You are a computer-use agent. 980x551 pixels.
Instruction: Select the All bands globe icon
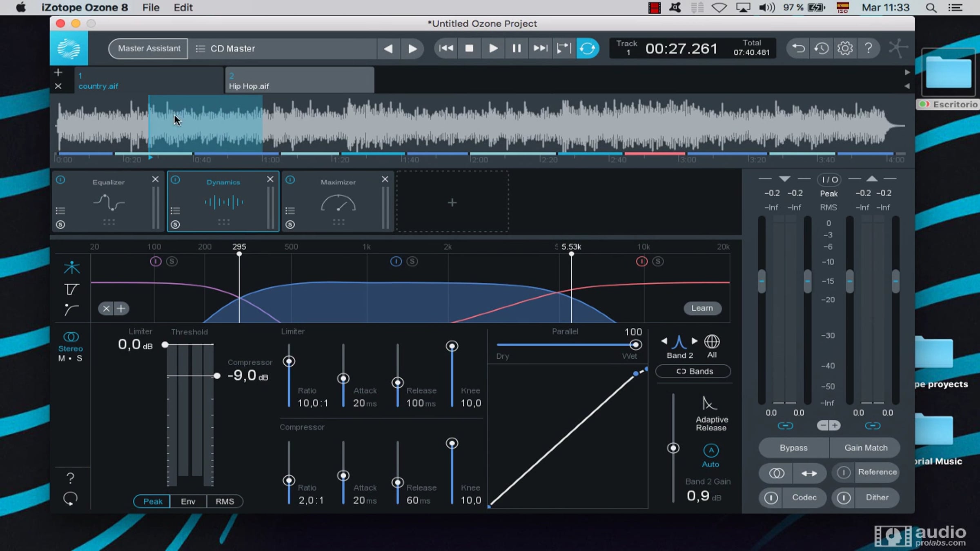(x=712, y=342)
